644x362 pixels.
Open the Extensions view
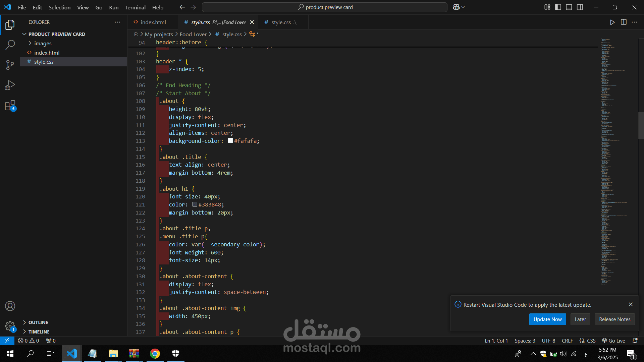(x=10, y=106)
